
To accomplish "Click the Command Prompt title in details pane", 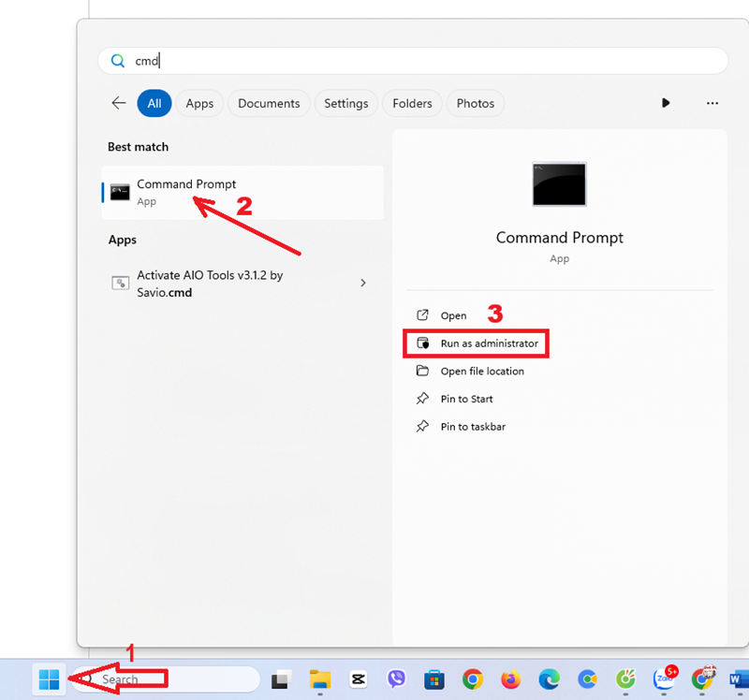I will 559,238.
